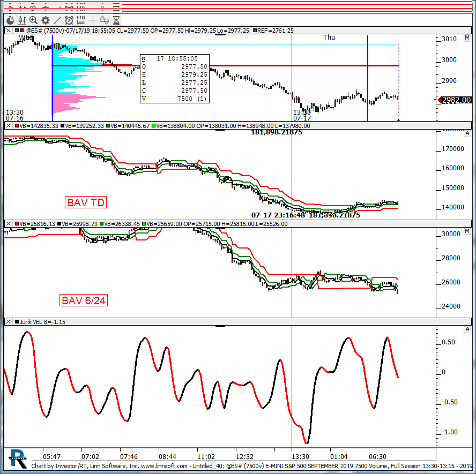This screenshot has height=474, width=476.
Task: Close the BAV TD indicator pane
Action: (x=8, y=126)
